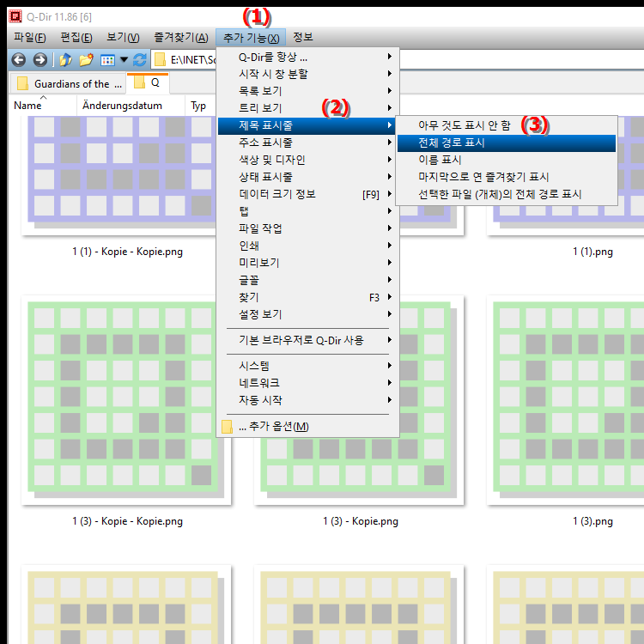Select thumbnail 1 (1) - Kopie - Kopie.png
This screenshot has width=644, height=644.
pos(119,174)
